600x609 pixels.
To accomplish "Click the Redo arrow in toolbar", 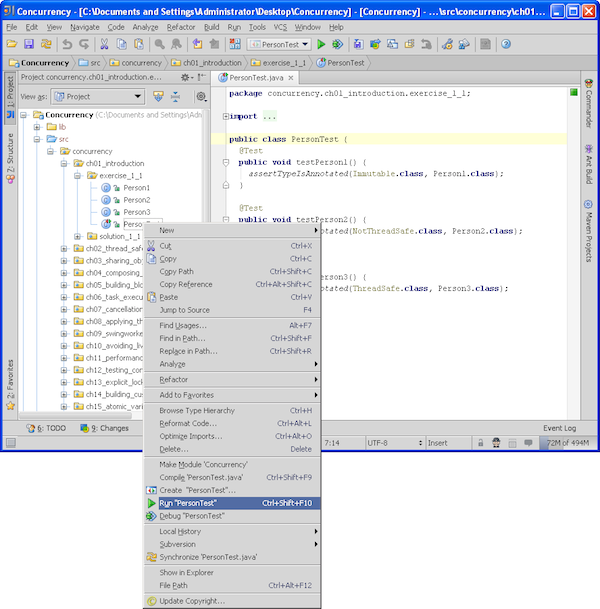I will pos(83,45).
